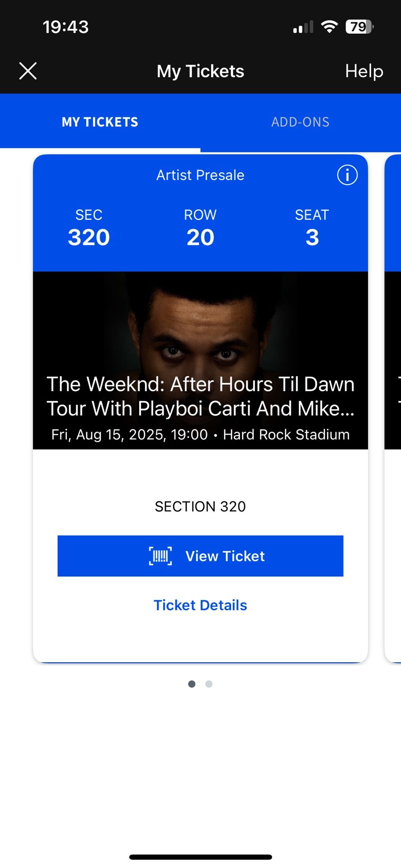401x868 pixels.
Task: Tap the Artist Presale banner label
Action: [200, 175]
